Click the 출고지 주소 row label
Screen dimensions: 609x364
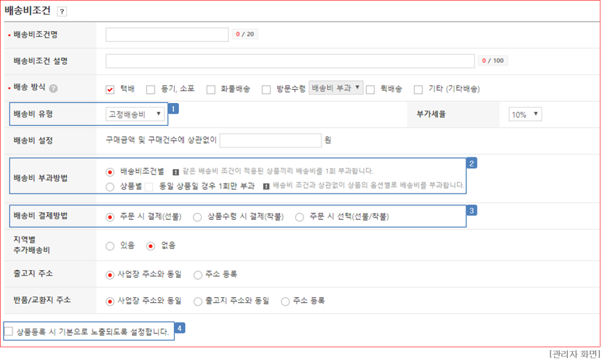(33, 274)
